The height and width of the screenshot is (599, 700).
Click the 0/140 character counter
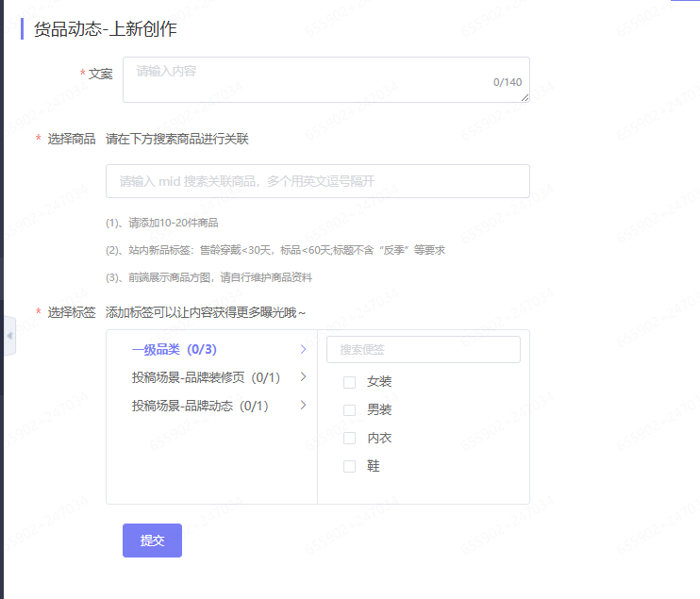(x=507, y=82)
